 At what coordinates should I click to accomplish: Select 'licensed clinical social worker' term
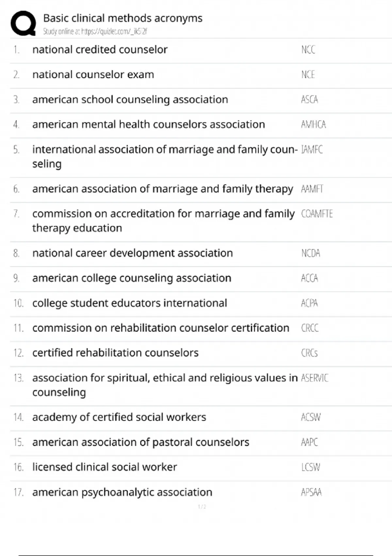105,467
